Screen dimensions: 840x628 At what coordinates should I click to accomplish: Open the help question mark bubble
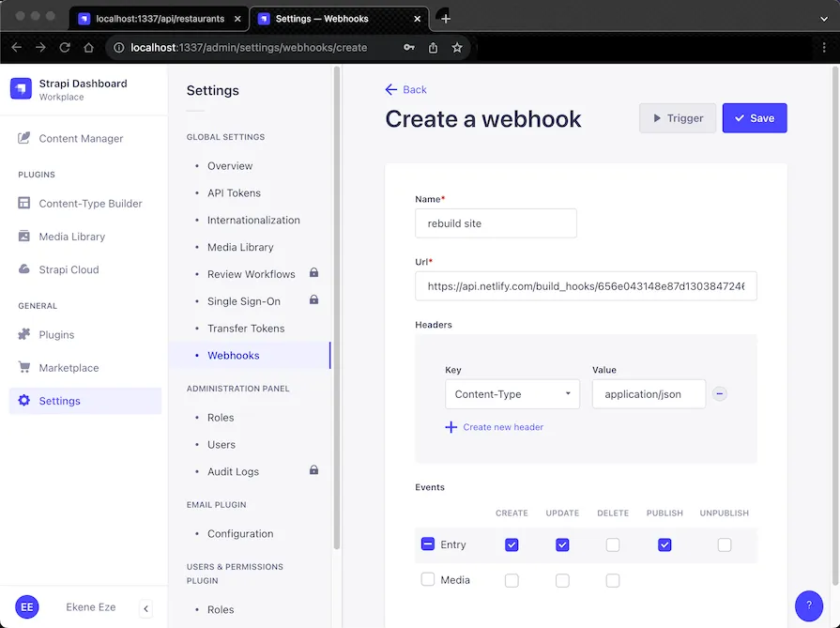(808, 605)
